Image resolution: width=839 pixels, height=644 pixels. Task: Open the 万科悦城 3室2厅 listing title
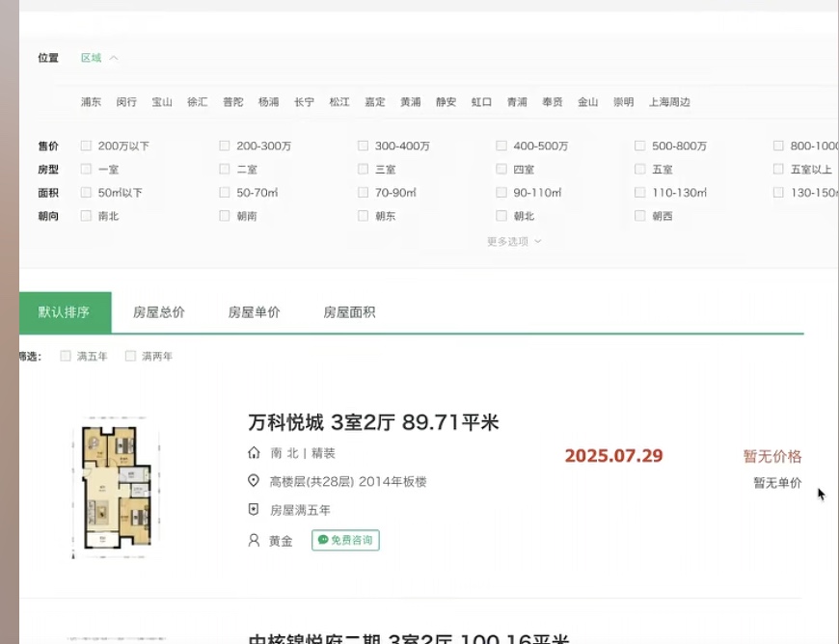[373, 422]
